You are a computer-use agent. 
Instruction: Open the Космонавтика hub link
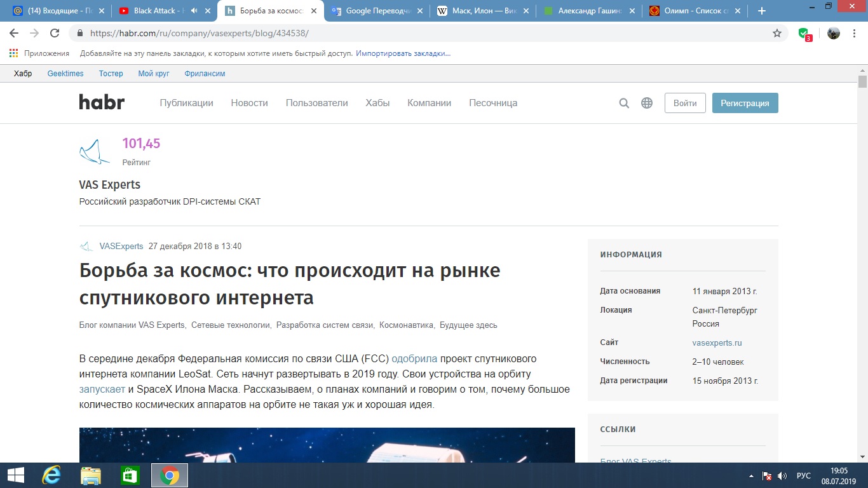pos(407,325)
